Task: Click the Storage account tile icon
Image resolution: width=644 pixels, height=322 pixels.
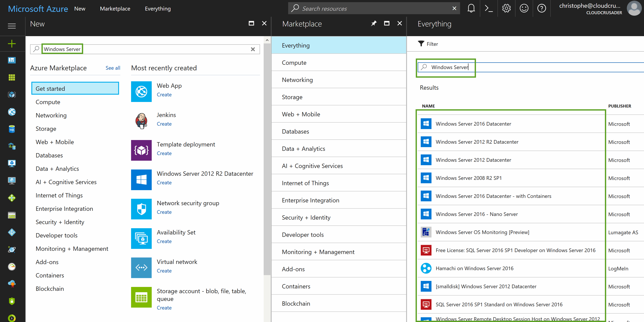Action: click(141, 297)
